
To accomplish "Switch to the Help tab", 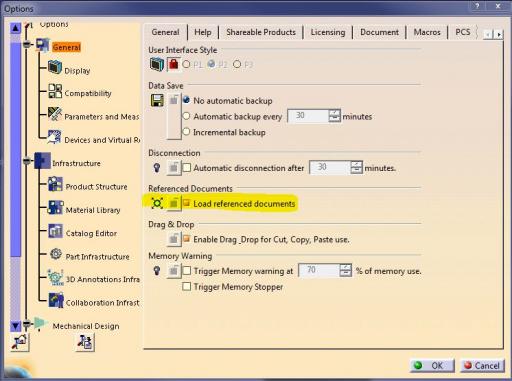I will (203, 32).
